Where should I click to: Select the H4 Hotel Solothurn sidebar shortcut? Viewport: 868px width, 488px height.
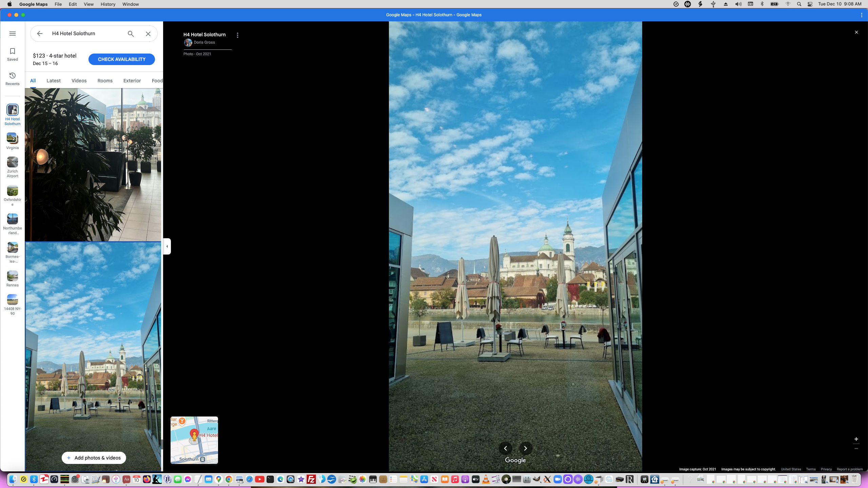click(13, 114)
